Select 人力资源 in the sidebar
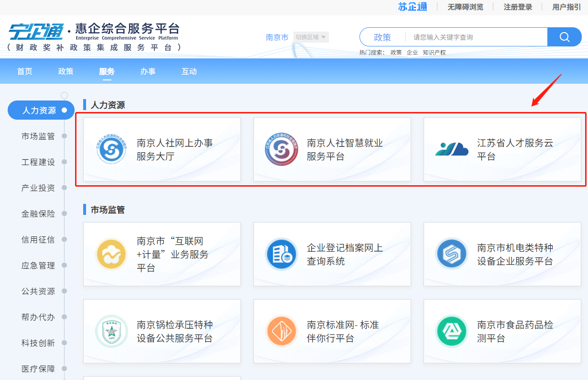Image resolution: width=588 pixels, height=380 pixels. (41, 111)
